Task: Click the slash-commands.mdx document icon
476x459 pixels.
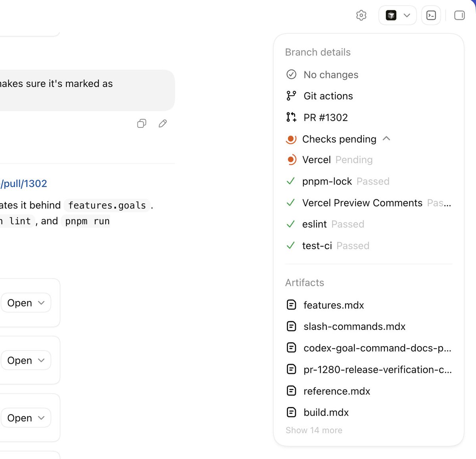Action: 291,326
